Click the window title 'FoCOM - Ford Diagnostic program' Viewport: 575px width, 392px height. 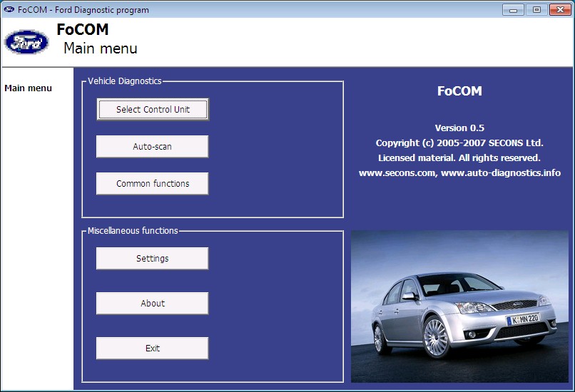pos(83,10)
